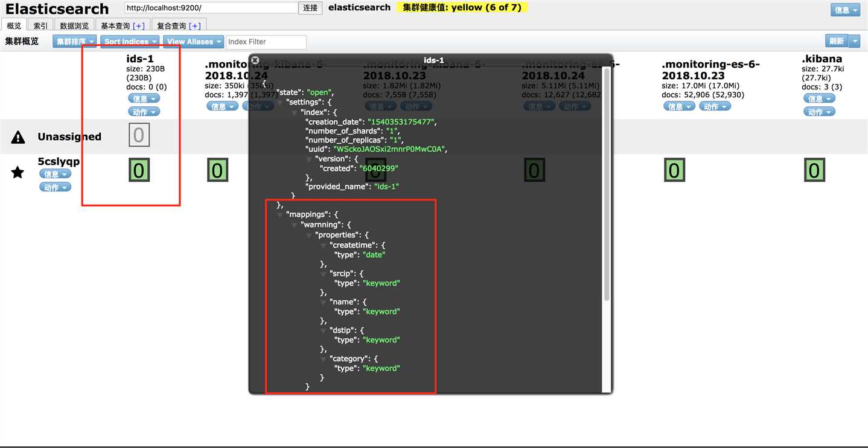
Task: Switch to the 基本查询 tab
Action: [x=115, y=25]
